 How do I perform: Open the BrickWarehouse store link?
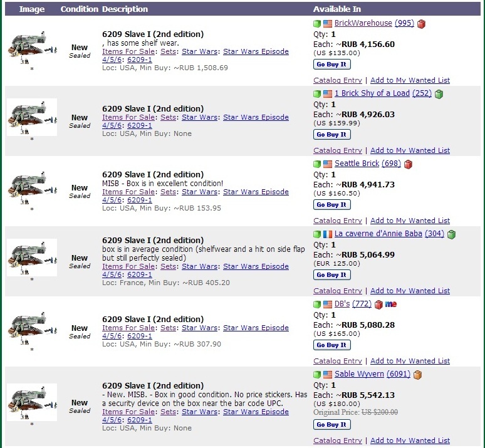tap(363, 23)
